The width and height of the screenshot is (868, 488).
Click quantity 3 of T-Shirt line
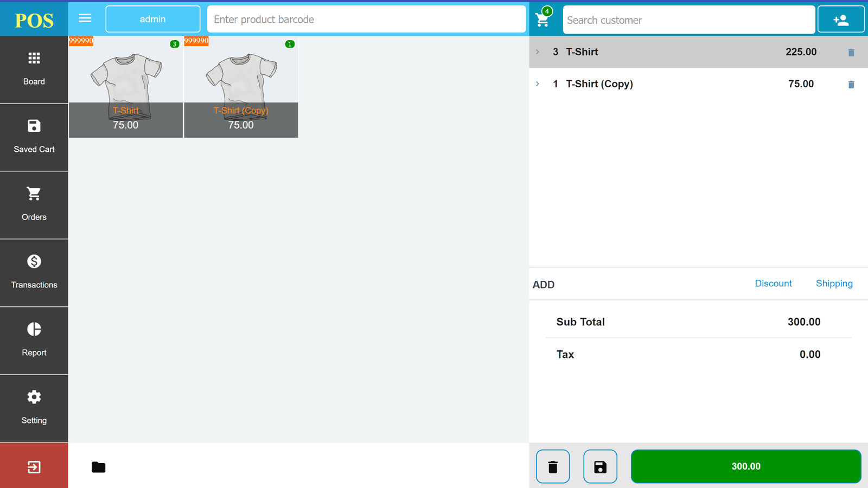(x=556, y=52)
